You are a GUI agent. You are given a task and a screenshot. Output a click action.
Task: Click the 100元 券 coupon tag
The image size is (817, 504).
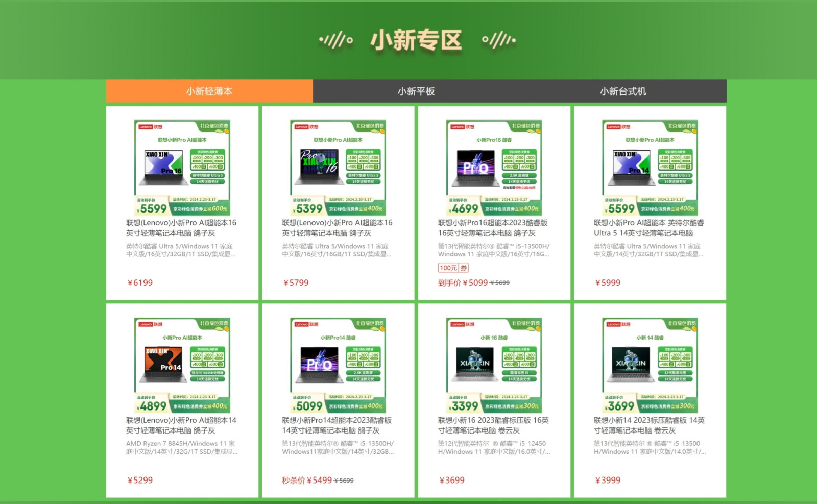point(453,268)
